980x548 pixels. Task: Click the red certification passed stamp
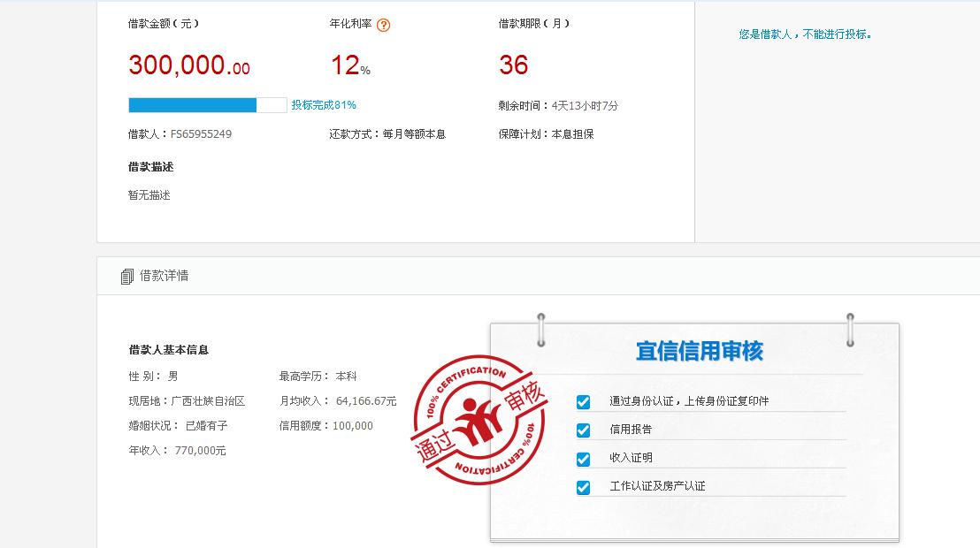coord(479,420)
